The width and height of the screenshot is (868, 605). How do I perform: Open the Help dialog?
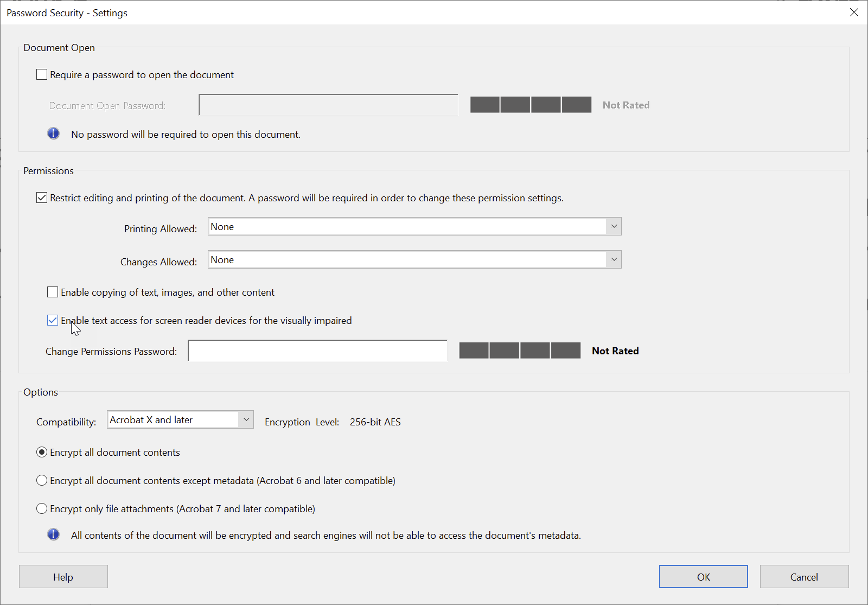click(x=63, y=576)
